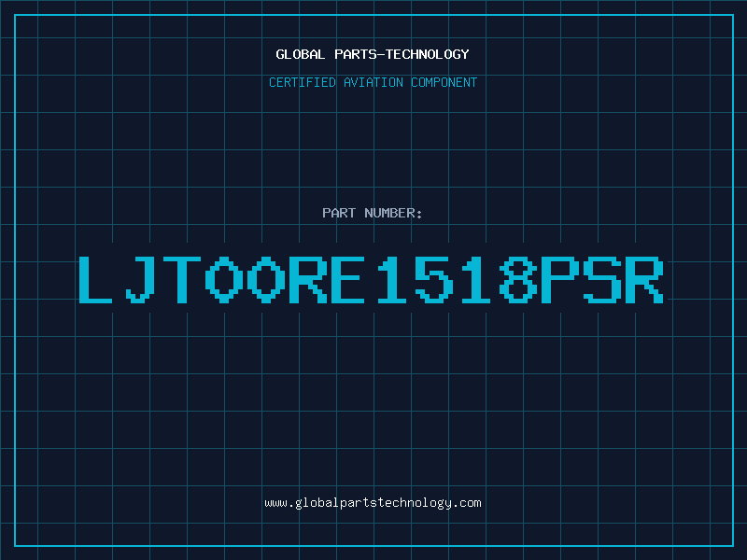Click the PARTS-TECHNOLOGY word in the title

click(402, 54)
